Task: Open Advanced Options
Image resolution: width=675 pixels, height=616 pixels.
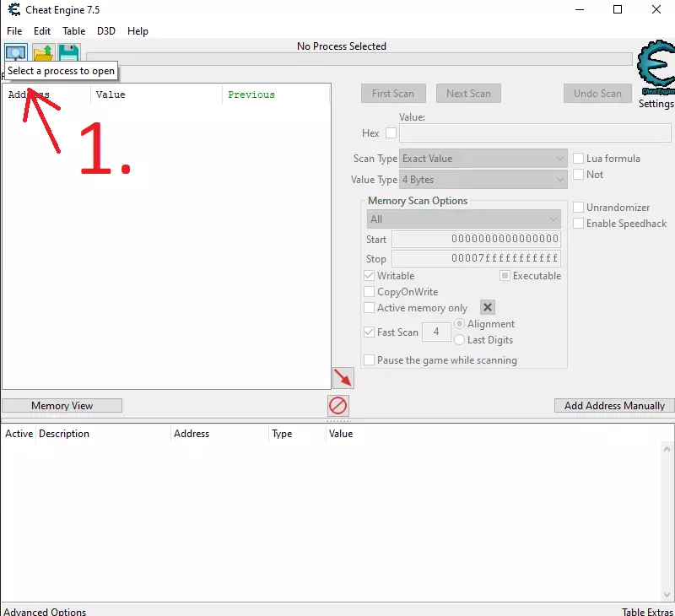Action: 45,611
